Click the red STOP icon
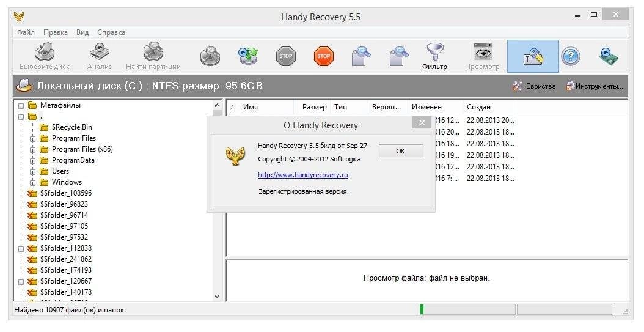 point(324,56)
